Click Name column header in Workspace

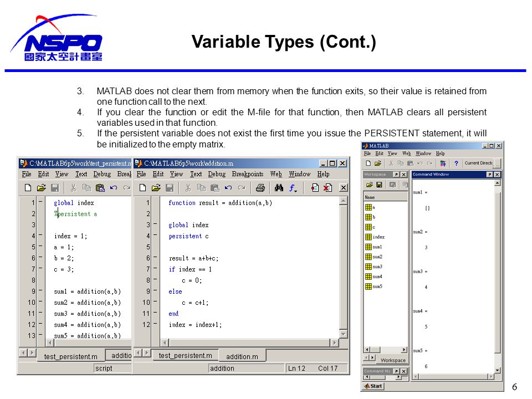click(x=386, y=197)
